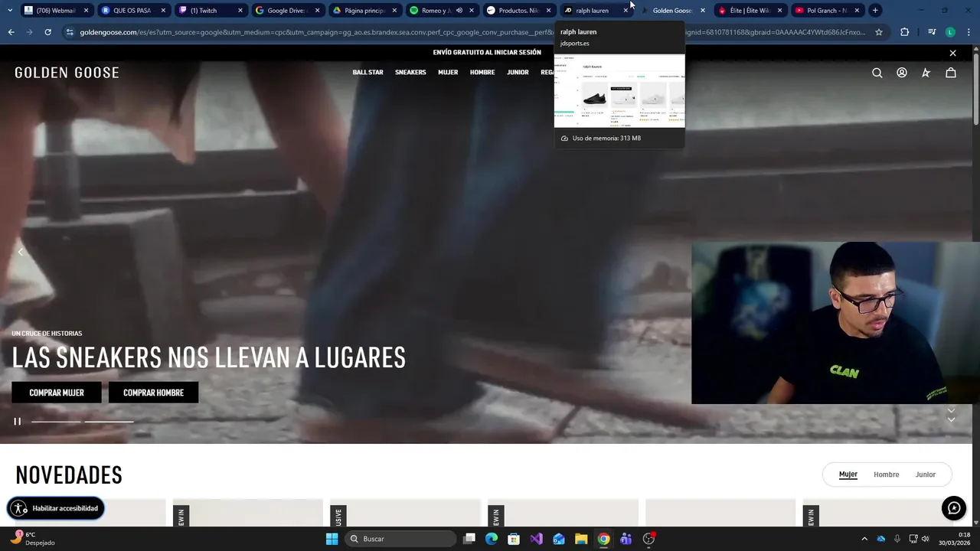Mute audio icon on the Romeo tab
This screenshot has height=551, width=980.
[459, 11]
